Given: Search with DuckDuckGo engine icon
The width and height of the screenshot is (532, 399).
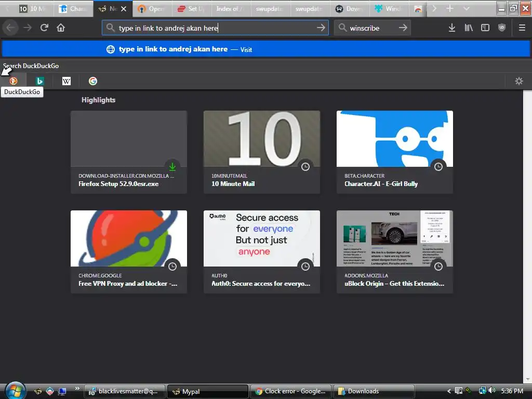Looking at the screenshot, I should (x=13, y=81).
